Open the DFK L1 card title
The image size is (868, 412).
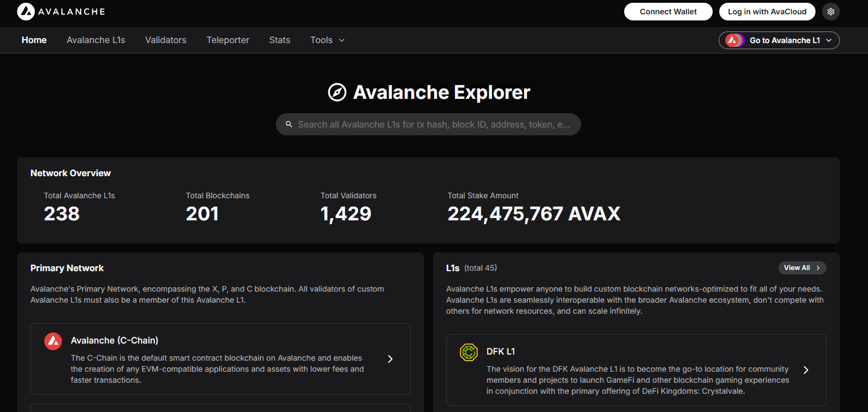click(x=501, y=352)
